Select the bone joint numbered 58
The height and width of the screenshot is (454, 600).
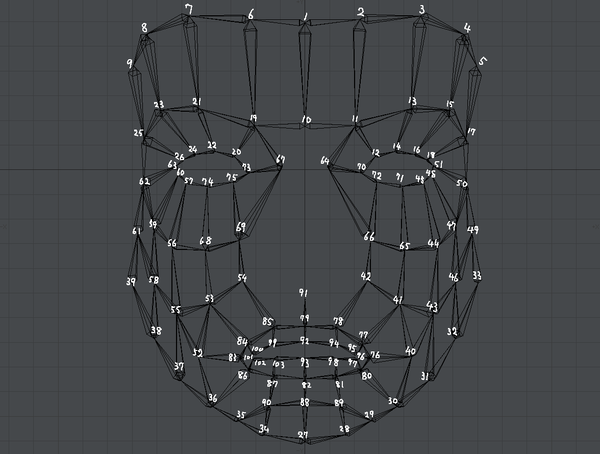[154, 280]
